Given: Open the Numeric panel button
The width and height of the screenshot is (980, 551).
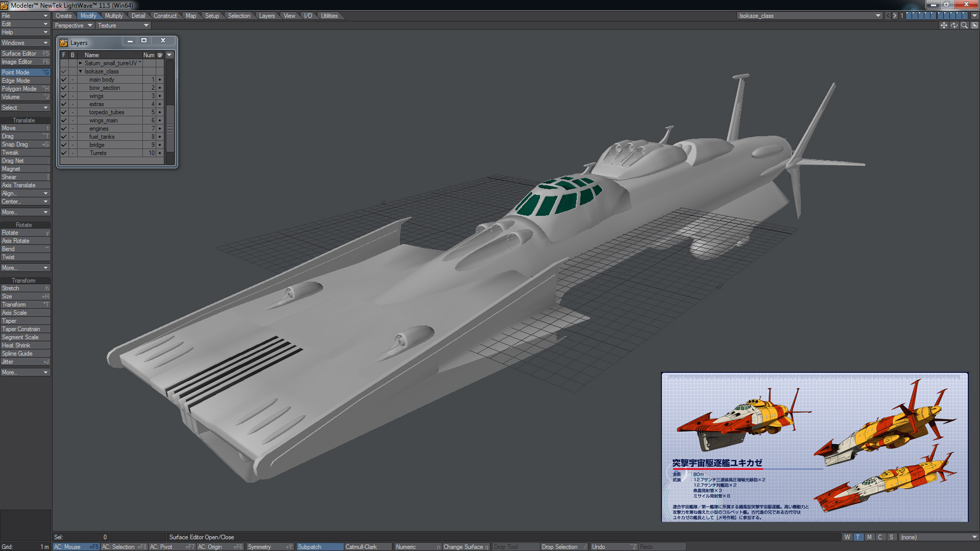Looking at the screenshot, I should pos(418,547).
